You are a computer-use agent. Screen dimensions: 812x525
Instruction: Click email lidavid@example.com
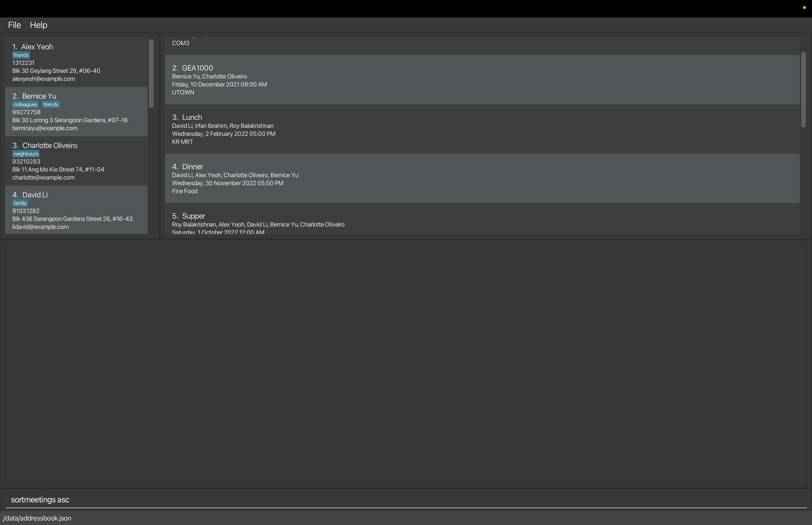click(x=40, y=227)
